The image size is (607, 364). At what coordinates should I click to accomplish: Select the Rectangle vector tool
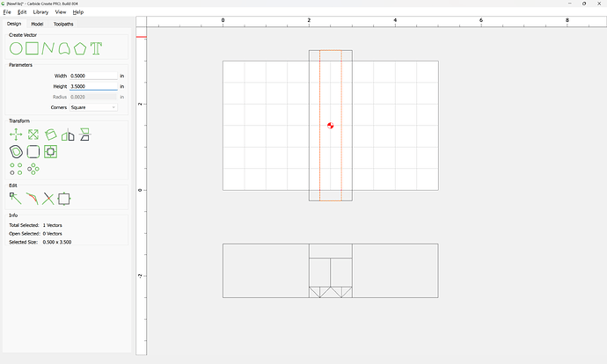(x=32, y=48)
